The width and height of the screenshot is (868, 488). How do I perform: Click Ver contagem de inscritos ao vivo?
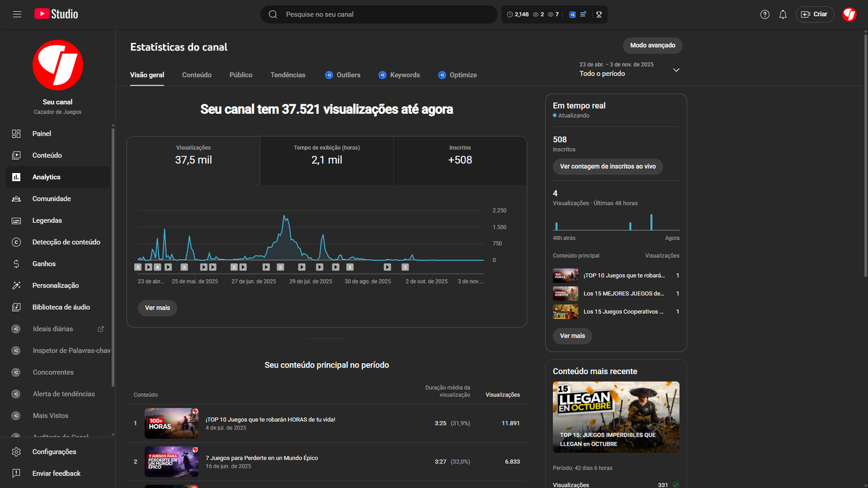(608, 166)
